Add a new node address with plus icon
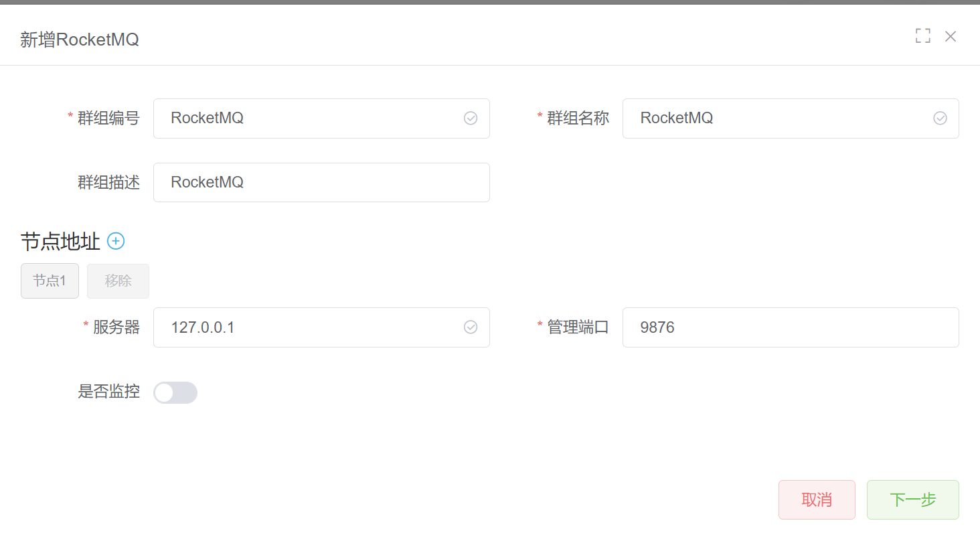The height and width of the screenshot is (541, 980). pyautogui.click(x=116, y=241)
